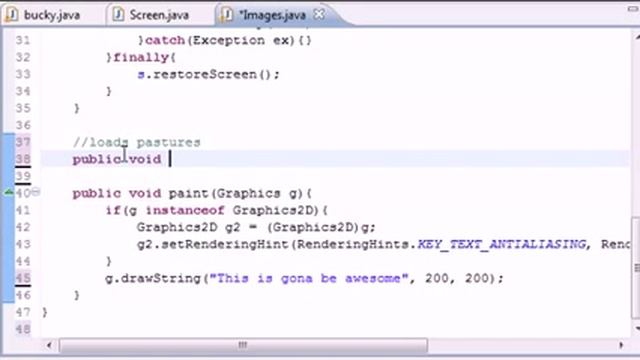The width and height of the screenshot is (640, 360).
Task: Click line number 45 in gutter
Action: pyautogui.click(x=23, y=278)
